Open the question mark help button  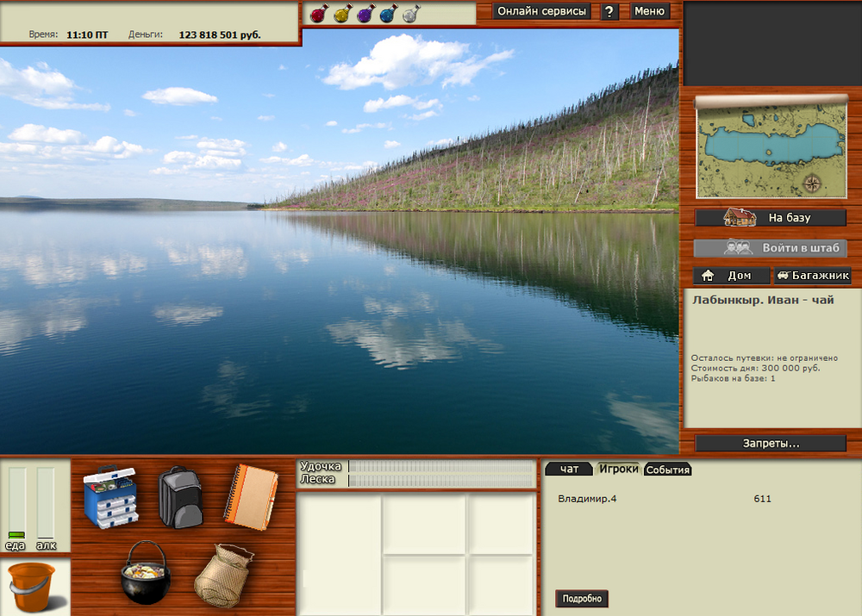(609, 11)
